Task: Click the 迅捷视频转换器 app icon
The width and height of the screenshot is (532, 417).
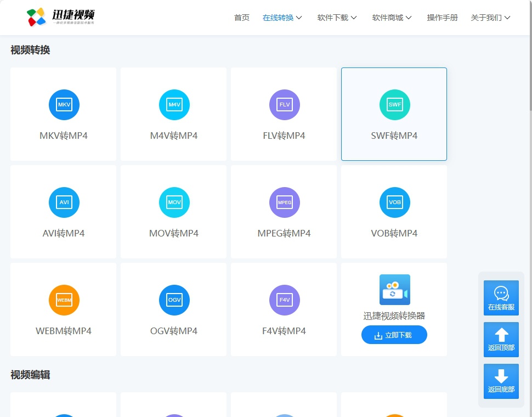Action: (394, 289)
